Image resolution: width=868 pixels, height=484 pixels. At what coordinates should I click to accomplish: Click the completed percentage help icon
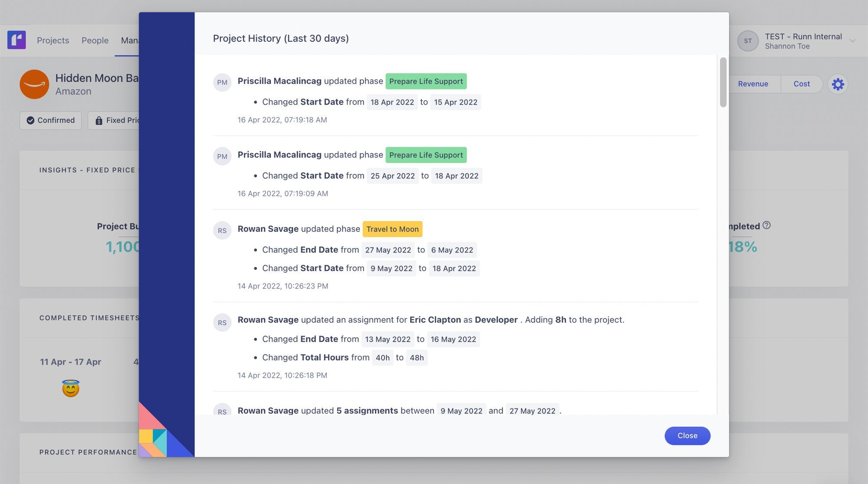766,226
